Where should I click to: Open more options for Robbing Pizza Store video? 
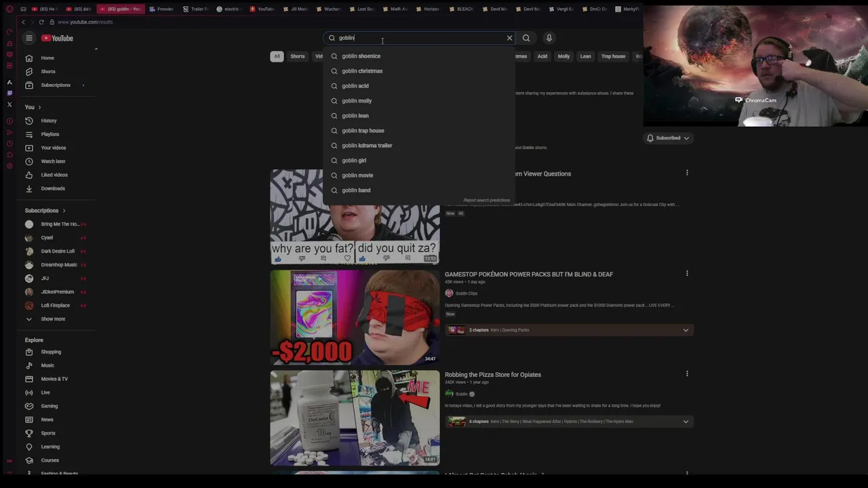point(687,374)
